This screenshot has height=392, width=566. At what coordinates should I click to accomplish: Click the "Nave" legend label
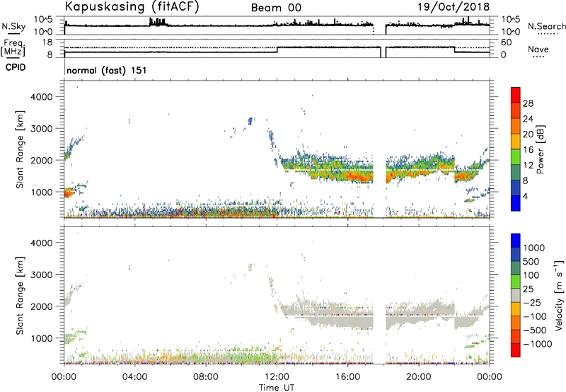(x=538, y=49)
